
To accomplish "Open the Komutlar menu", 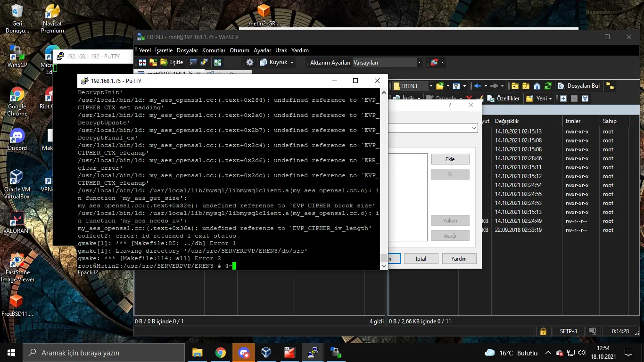I will [214, 50].
